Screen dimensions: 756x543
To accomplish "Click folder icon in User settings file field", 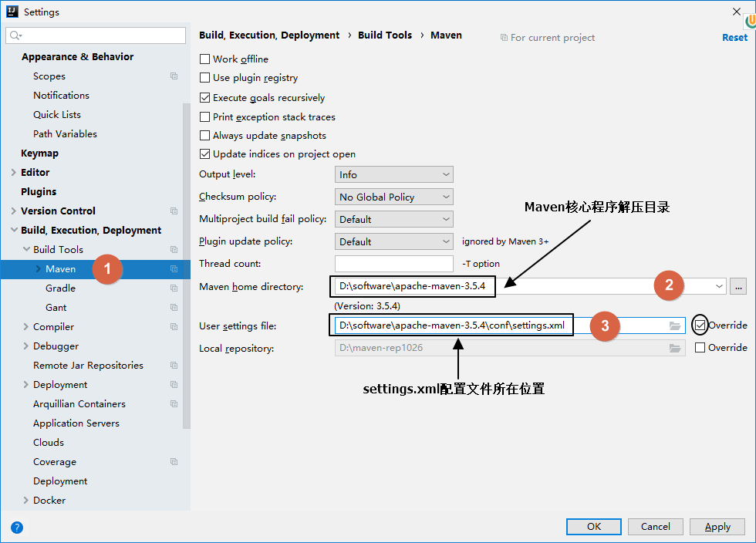I will coord(675,325).
